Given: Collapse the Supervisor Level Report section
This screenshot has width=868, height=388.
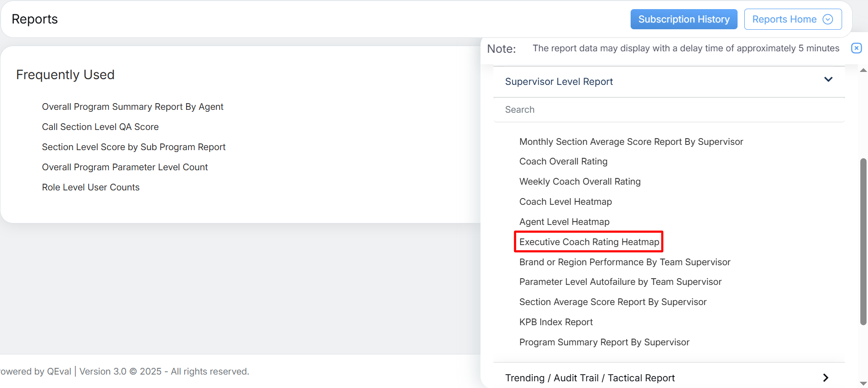Looking at the screenshot, I should (828, 80).
